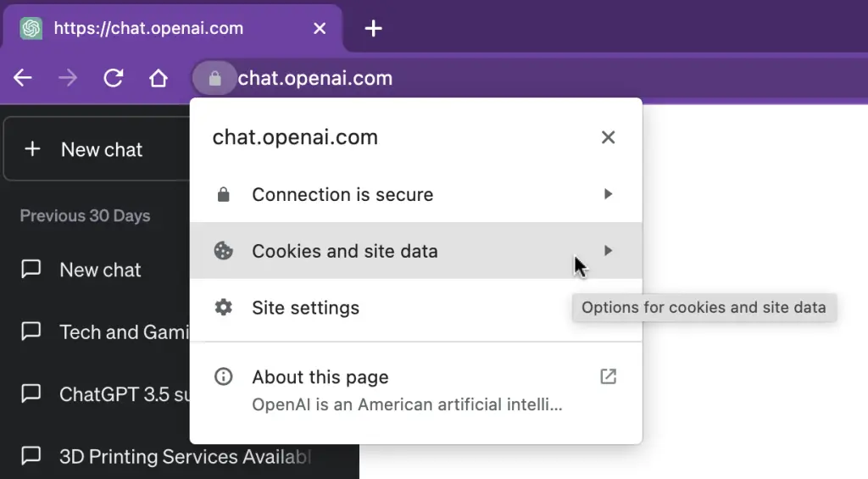The width and height of the screenshot is (868, 479).
Task: Close the site info popup
Action: click(x=608, y=137)
